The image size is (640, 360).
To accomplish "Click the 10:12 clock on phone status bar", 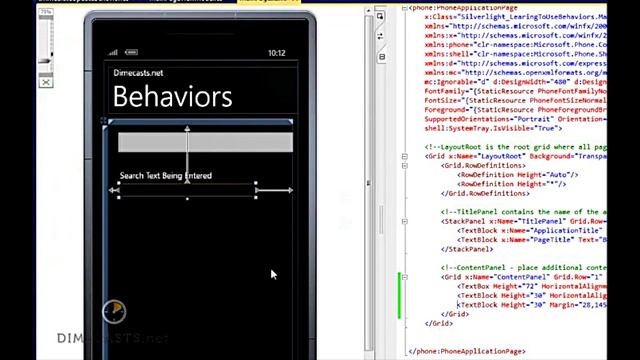I will coord(277,53).
